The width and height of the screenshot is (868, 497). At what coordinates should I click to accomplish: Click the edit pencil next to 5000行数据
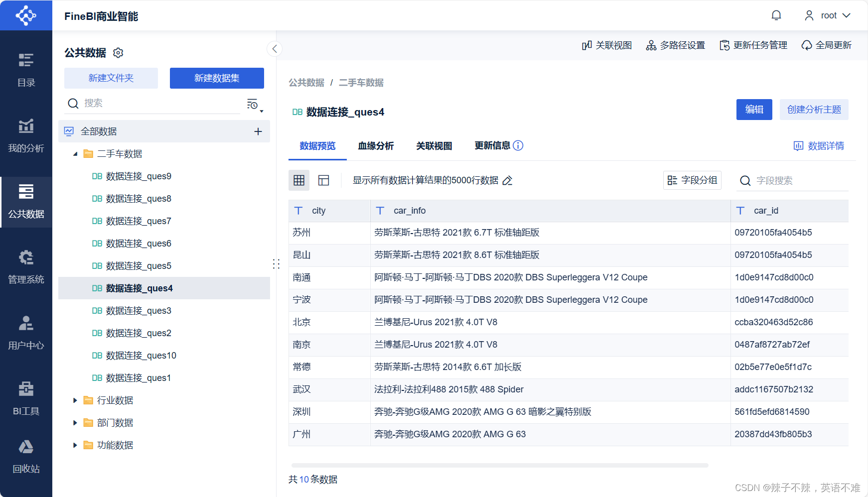[x=507, y=180]
